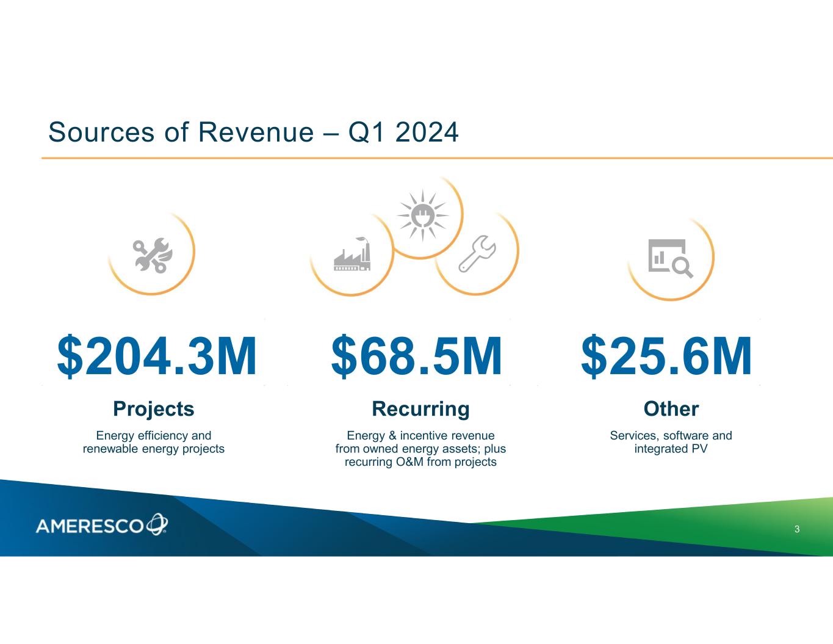833x644 pixels.
Task: Click the sun with power plug icon
Action: point(422,215)
